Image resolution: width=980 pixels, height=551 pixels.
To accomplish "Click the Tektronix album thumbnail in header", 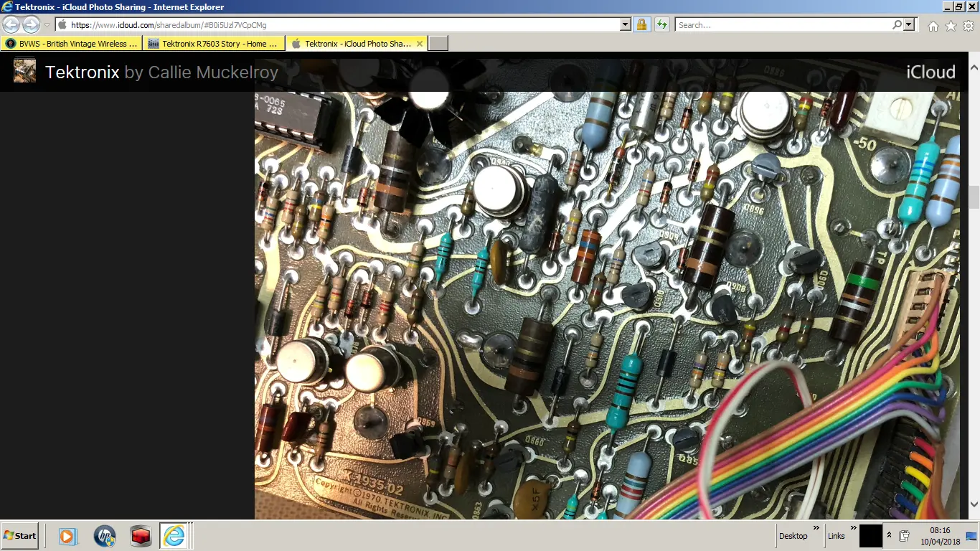I will point(24,72).
